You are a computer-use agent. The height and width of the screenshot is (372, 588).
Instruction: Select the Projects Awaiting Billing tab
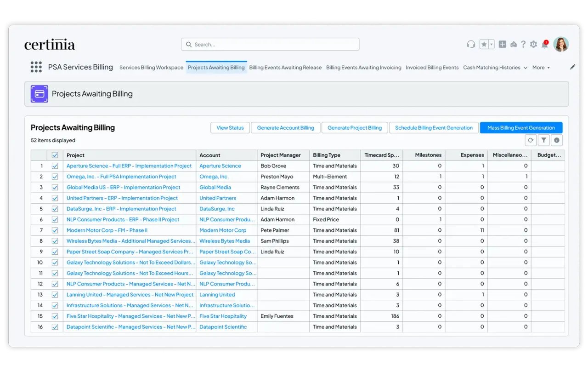216,68
